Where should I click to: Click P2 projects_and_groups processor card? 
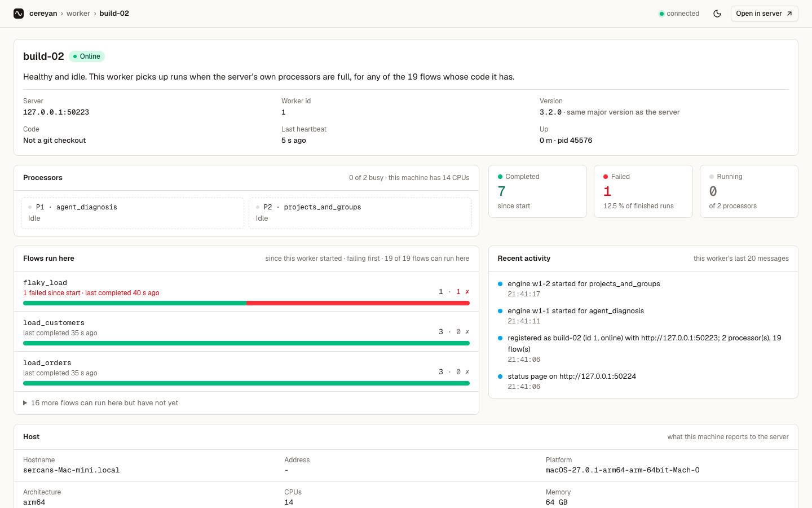point(360,213)
